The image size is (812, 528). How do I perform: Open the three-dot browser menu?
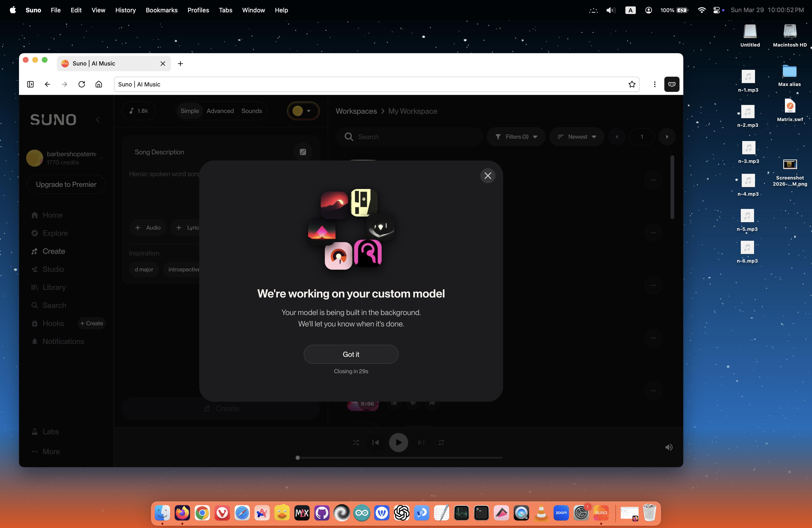pos(654,84)
